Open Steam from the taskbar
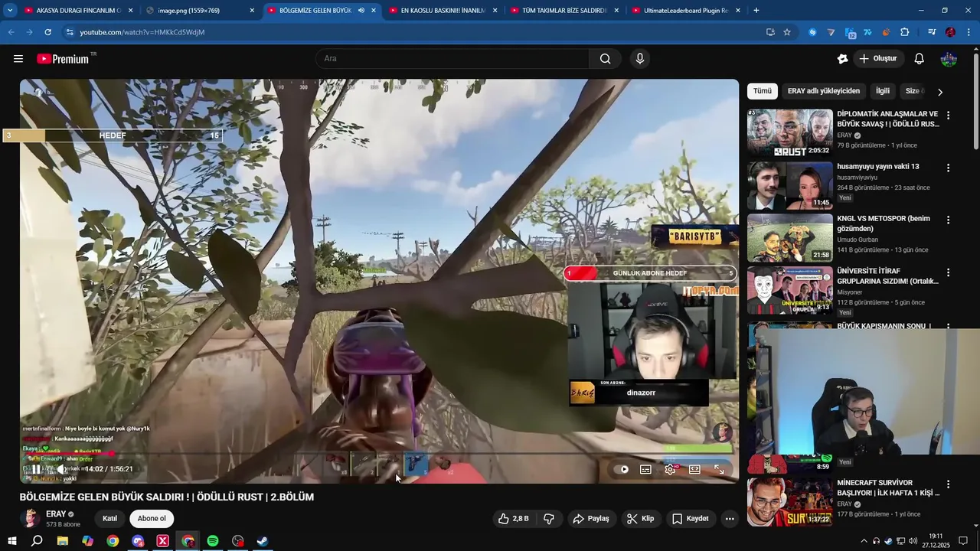Viewport: 980px width, 551px height. [263, 541]
